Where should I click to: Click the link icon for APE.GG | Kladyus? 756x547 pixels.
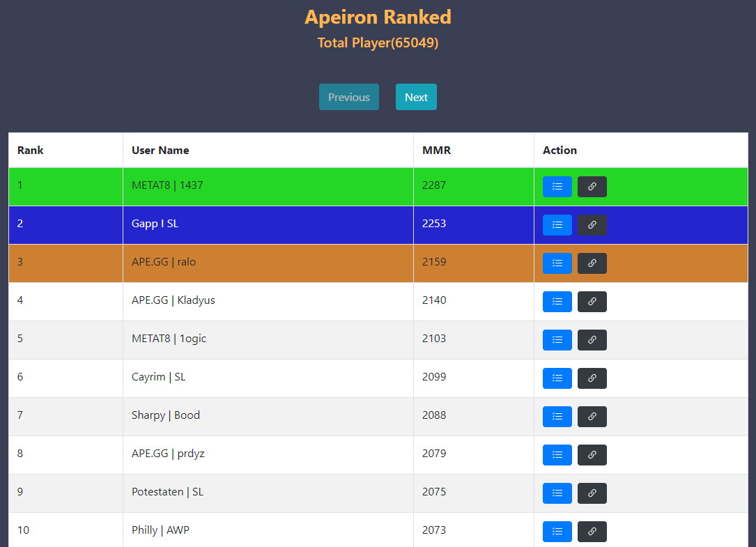pos(592,302)
